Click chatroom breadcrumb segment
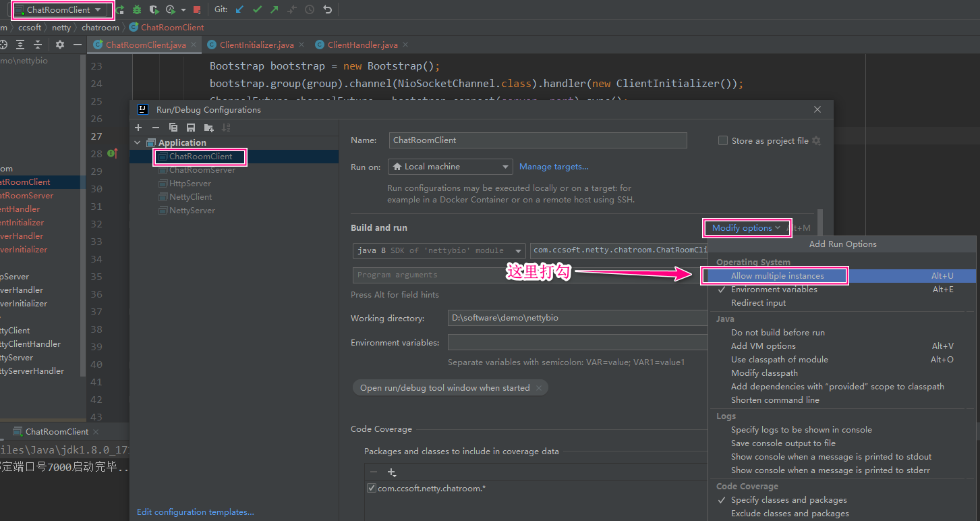Viewport: 980px width, 521px height. click(100, 28)
